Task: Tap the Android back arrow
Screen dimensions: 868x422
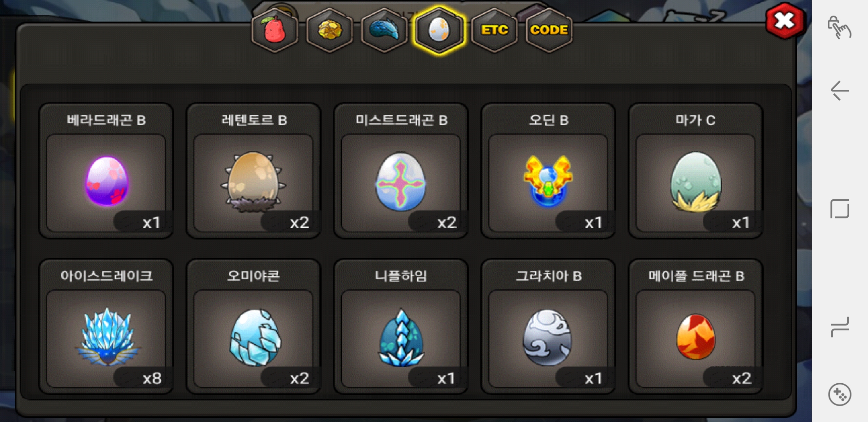Action: 839,91
